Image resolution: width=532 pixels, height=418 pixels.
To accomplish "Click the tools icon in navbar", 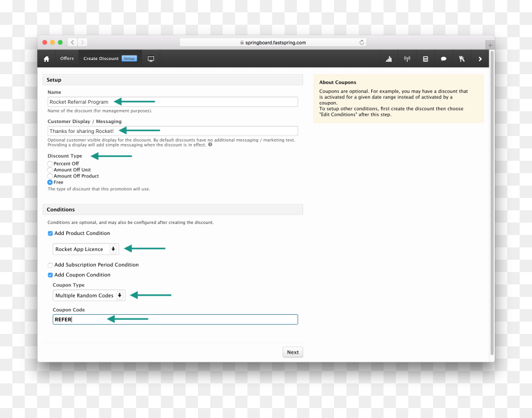I will coord(461,59).
